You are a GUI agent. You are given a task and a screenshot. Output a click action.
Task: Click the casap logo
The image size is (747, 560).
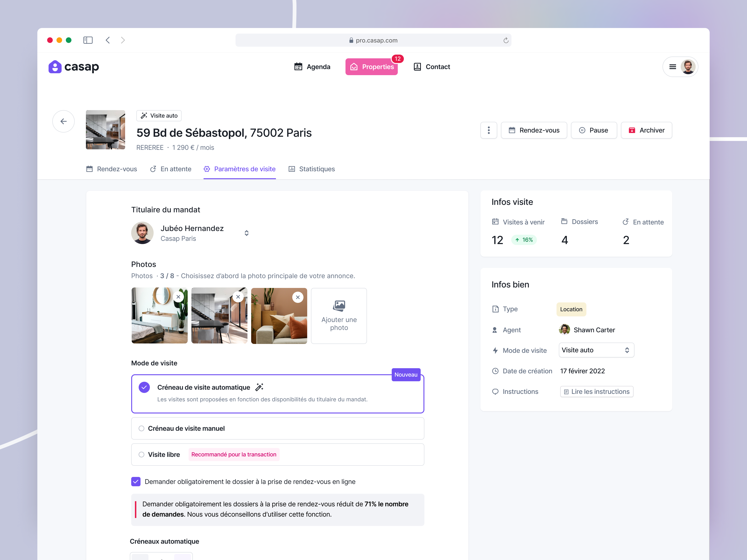click(74, 67)
